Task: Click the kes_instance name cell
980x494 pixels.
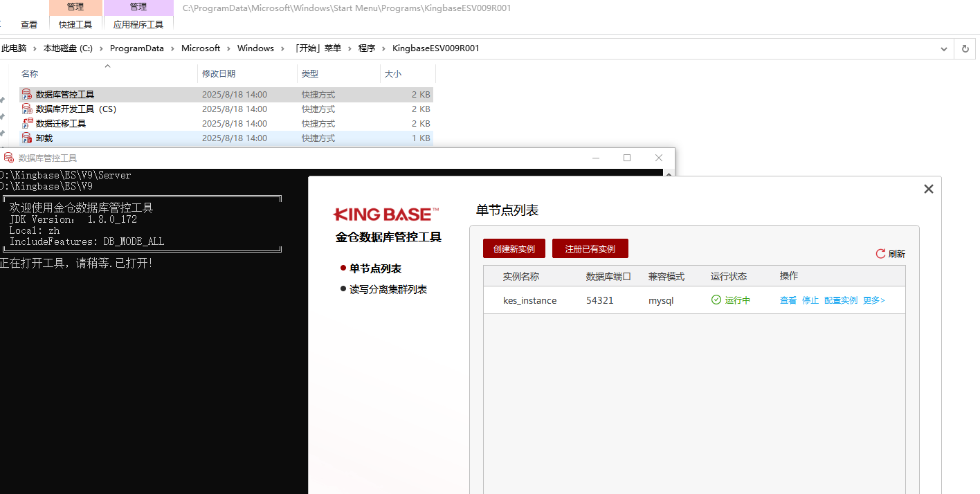Action: tap(529, 300)
